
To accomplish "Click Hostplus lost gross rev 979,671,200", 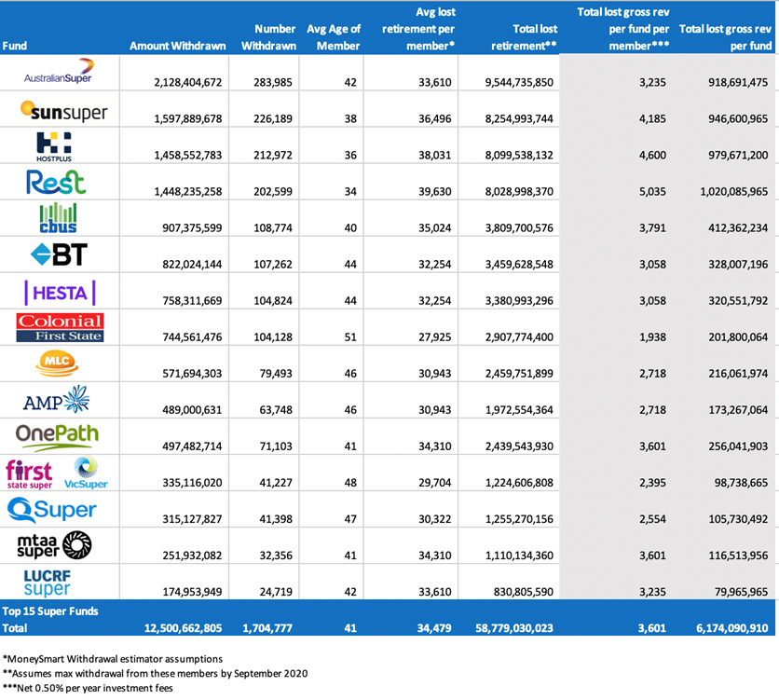I will point(738,155).
